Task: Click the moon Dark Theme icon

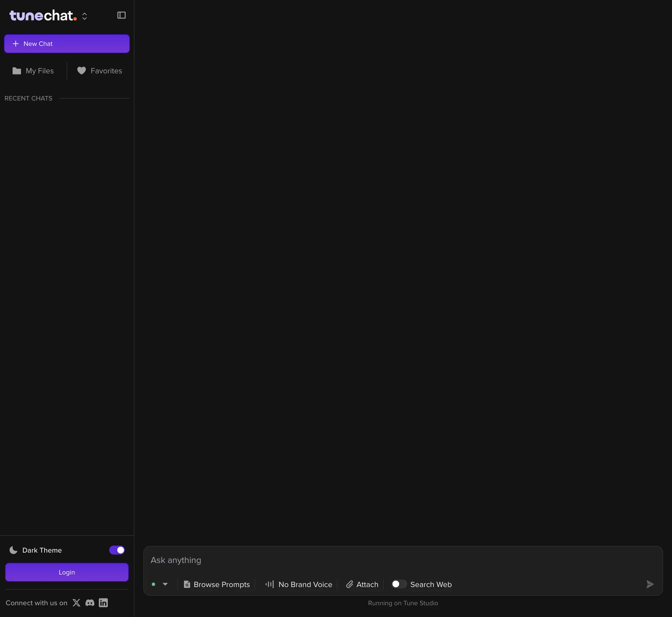Action: click(x=13, y=550)
